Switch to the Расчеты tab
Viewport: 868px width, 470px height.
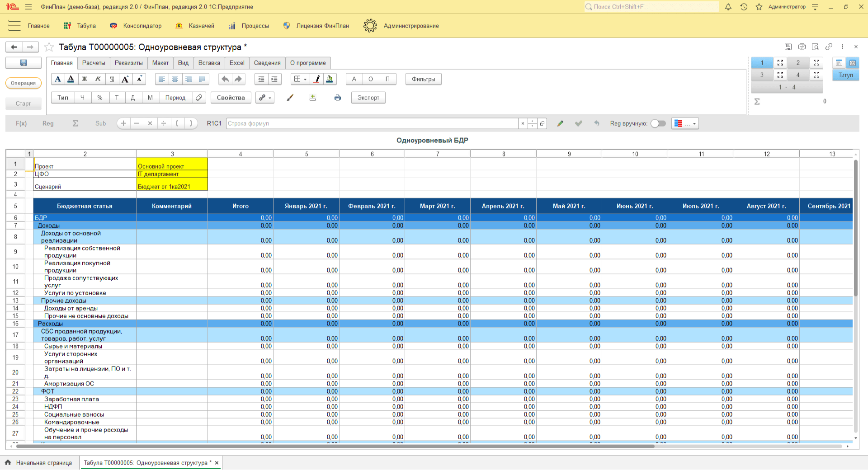coord(94,63)
